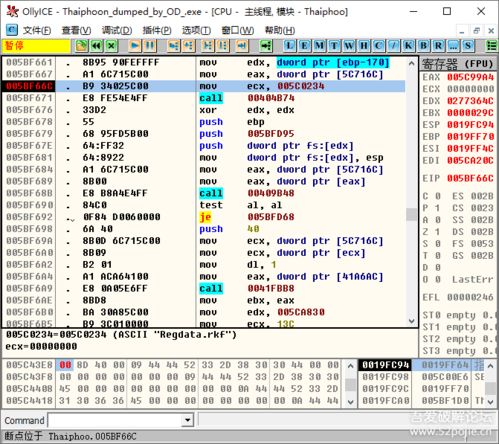The width and height of the screenshot is (499, 444).
Task: Select the je 005BFD68 instruction
Action: [x=247, y=217]
